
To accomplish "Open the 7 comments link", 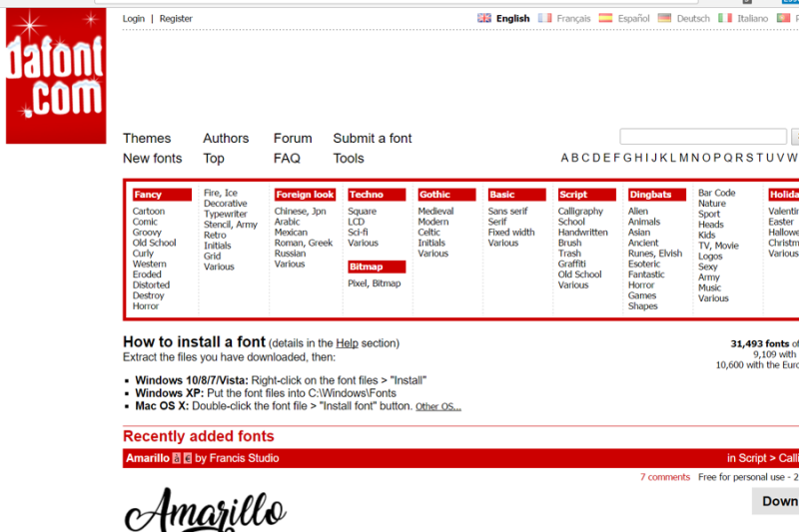I will pos(665,477).
